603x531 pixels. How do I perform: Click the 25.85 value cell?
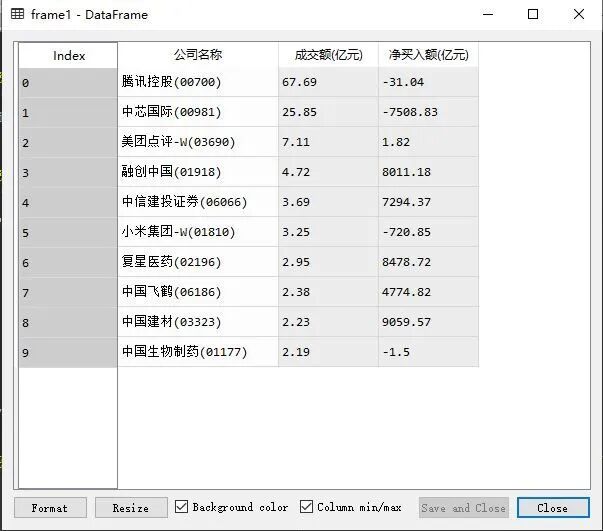(x=328, y=112)
